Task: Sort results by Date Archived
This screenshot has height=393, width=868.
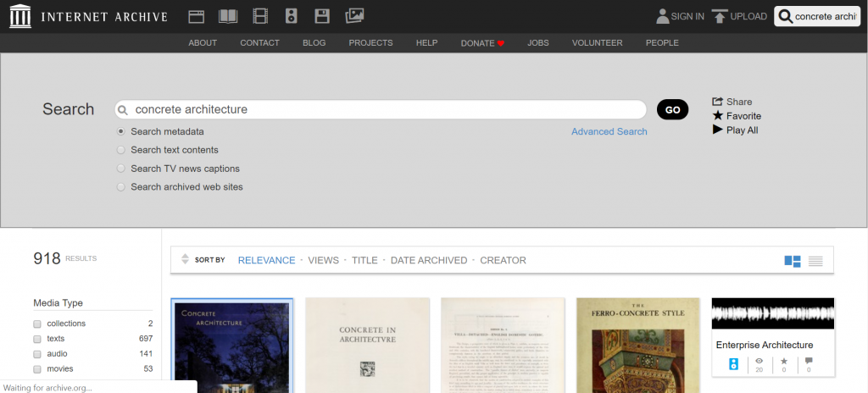Action: tap(428, 260)
